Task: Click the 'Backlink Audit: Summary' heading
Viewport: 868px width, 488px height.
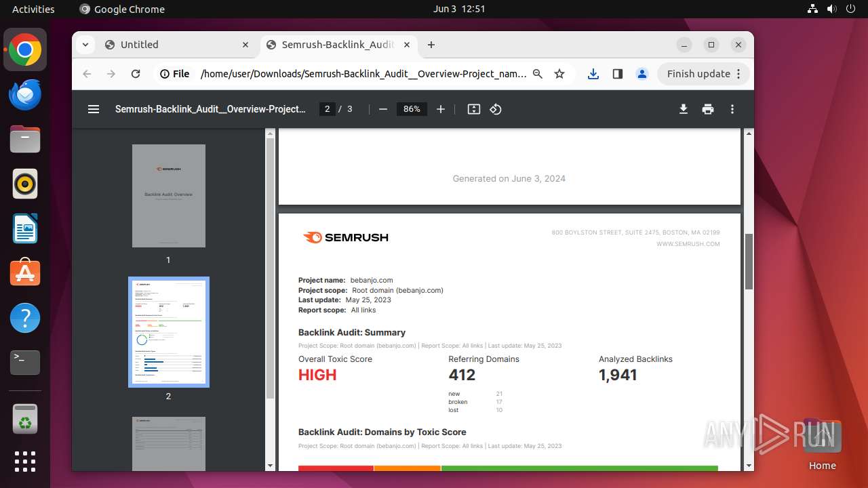Action: [x=352, y=332]
